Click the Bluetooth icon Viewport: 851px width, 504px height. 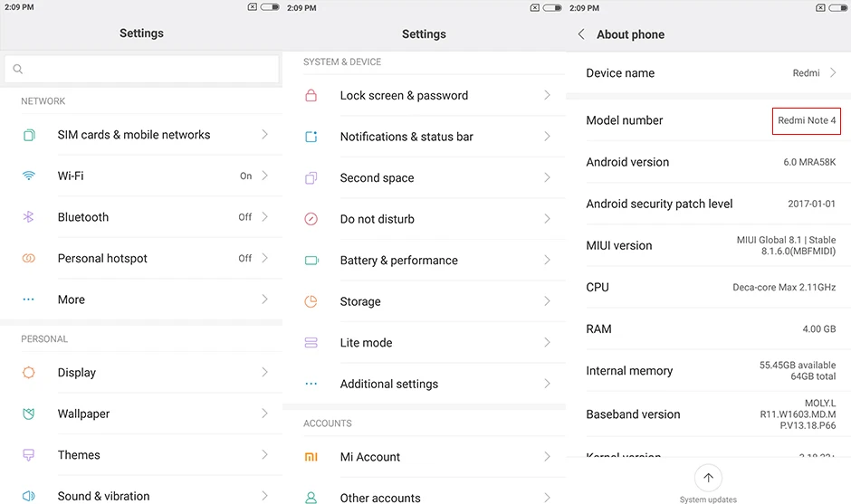(28, 217)
